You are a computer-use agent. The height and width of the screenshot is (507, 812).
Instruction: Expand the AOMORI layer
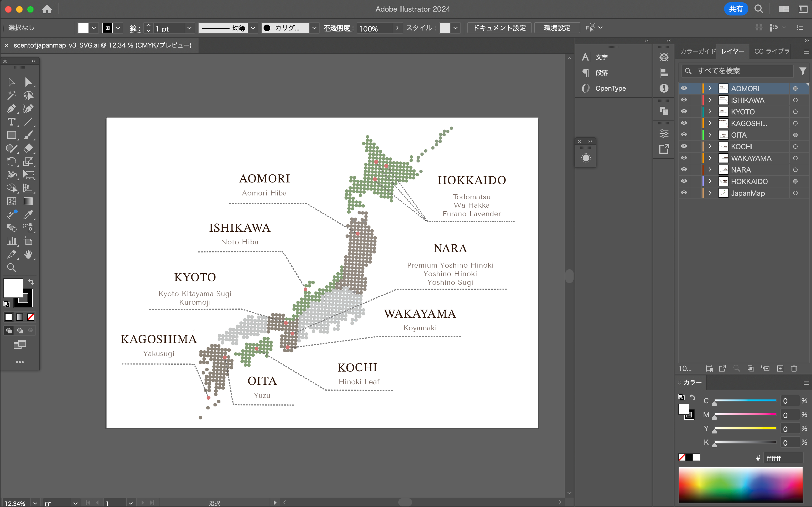710,88
